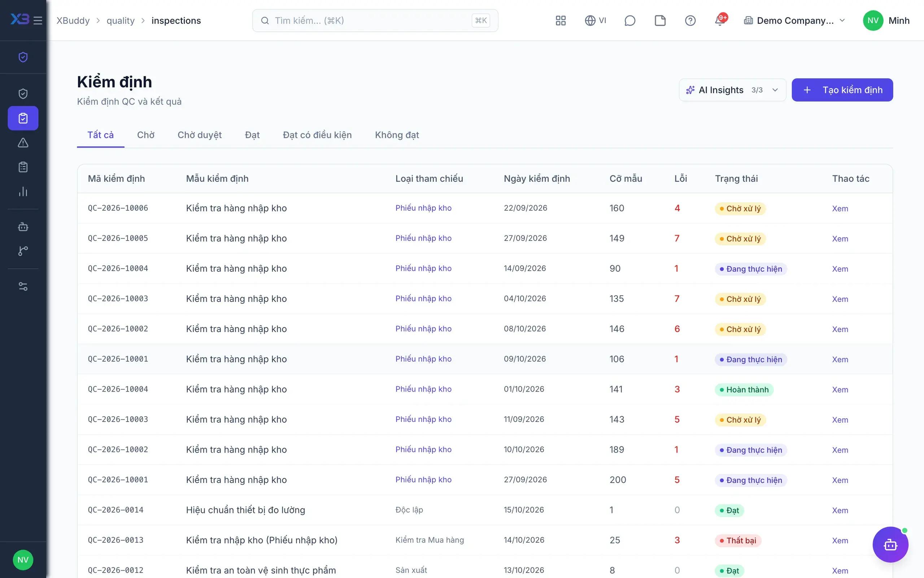The image size is (924, 578).
Task: Open the git branch sidebar icon
Action: pos(23,251)
